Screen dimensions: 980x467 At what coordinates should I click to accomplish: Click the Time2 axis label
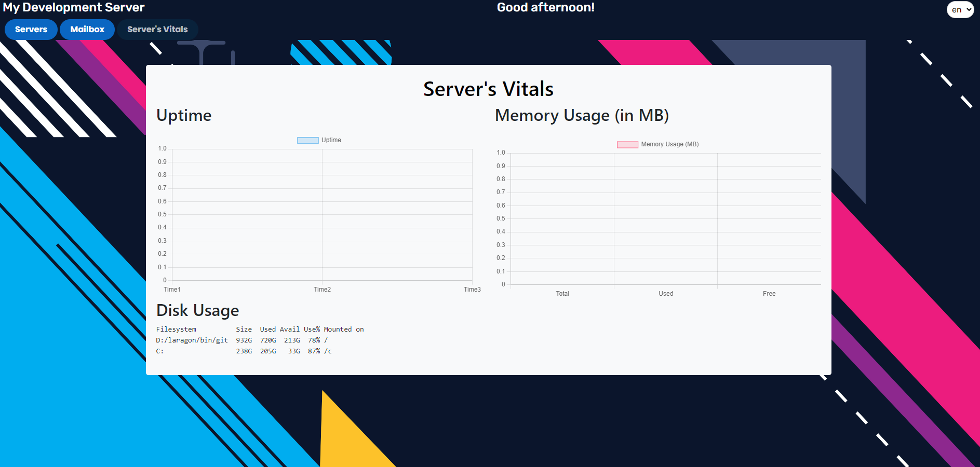[x=322, y=290]
